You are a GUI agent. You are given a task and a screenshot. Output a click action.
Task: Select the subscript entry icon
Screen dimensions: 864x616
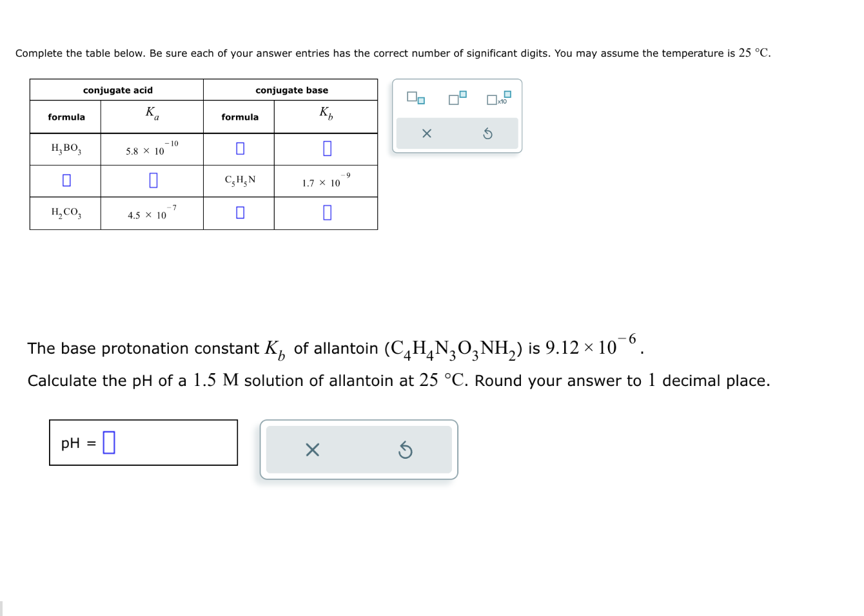[416, 98]
